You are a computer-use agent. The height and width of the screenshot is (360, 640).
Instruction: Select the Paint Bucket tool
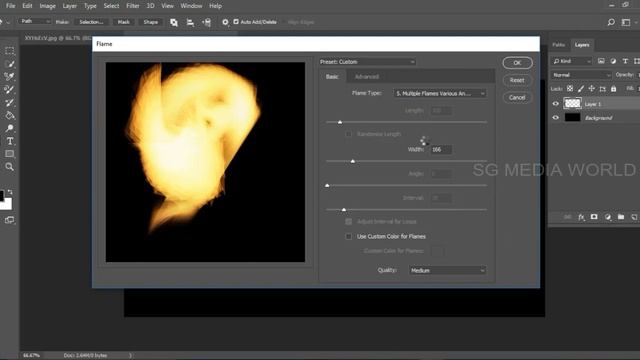tap(9, 116)
